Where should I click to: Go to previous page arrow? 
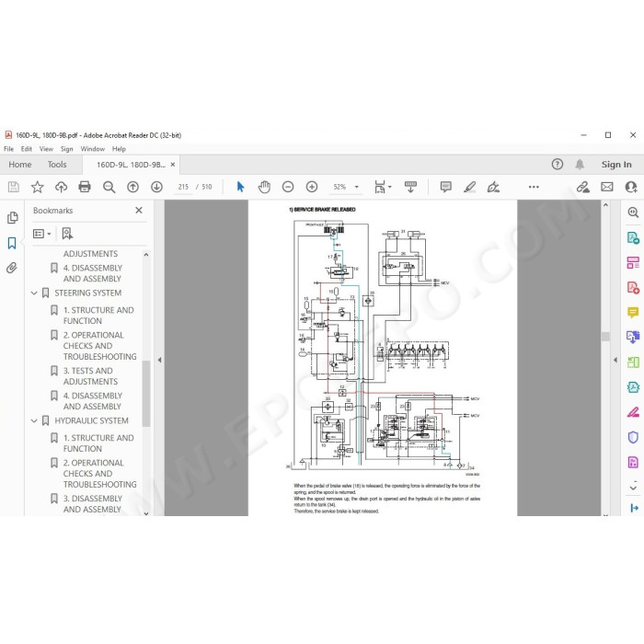click(132, 187)
